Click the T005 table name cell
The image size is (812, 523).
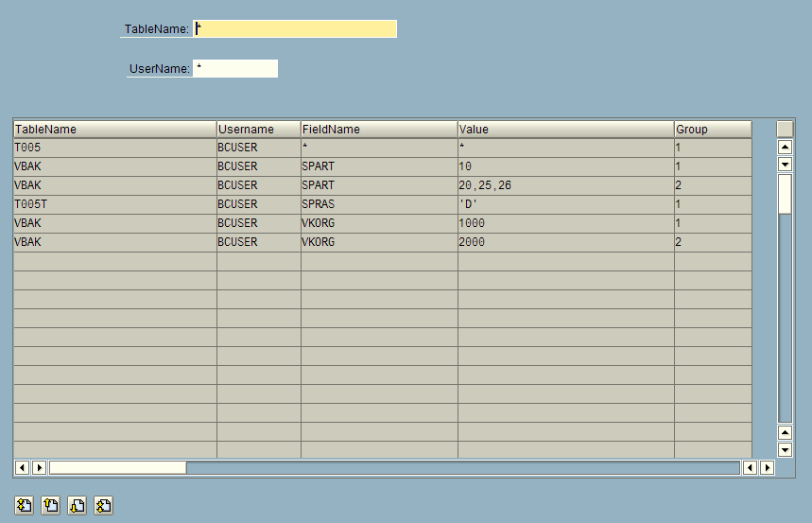(x=115, y=148)
